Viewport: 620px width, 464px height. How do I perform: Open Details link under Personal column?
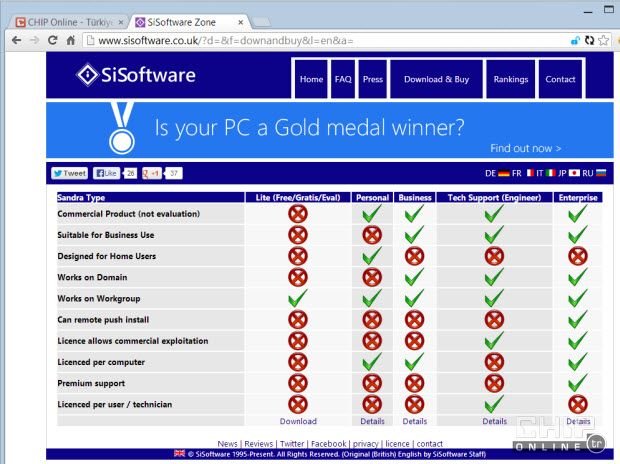point(372,421)
